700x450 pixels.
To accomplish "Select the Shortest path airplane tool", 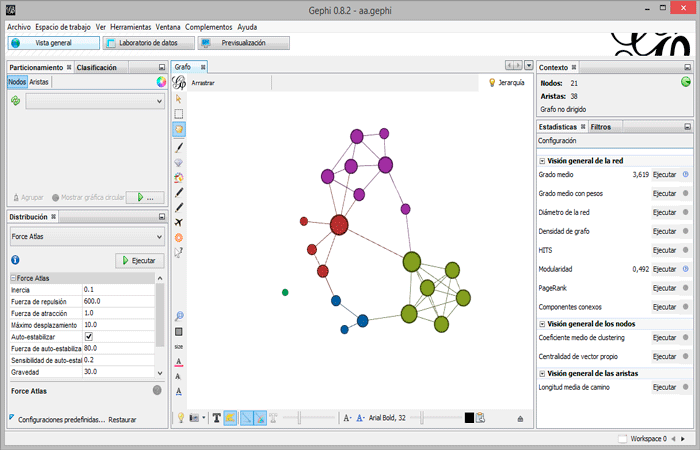I will [x=179, y=222].
